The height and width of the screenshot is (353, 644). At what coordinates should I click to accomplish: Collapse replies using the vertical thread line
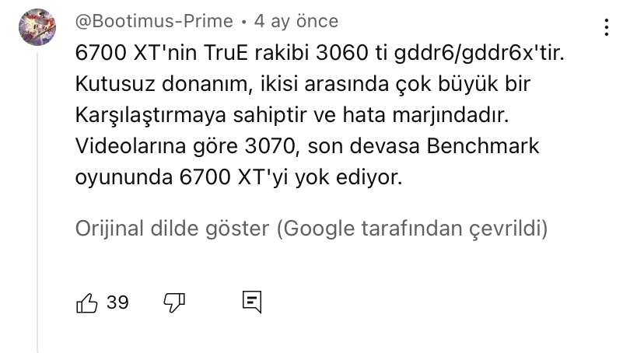(37, 201)
